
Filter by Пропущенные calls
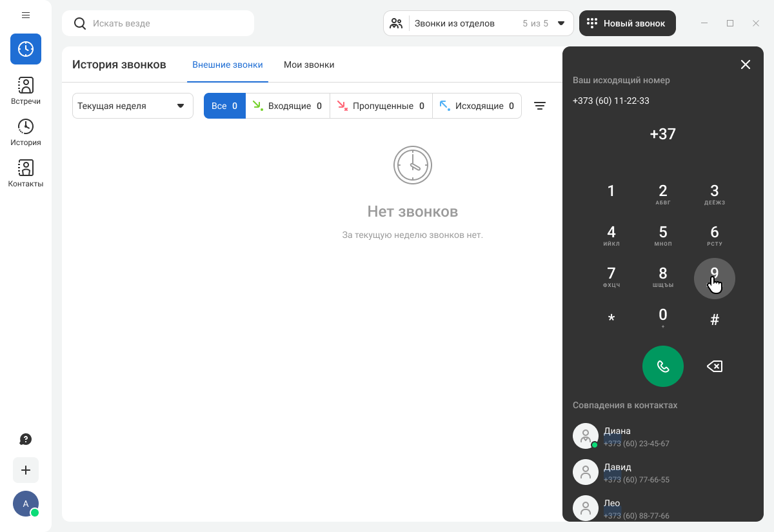coord(381,106)
